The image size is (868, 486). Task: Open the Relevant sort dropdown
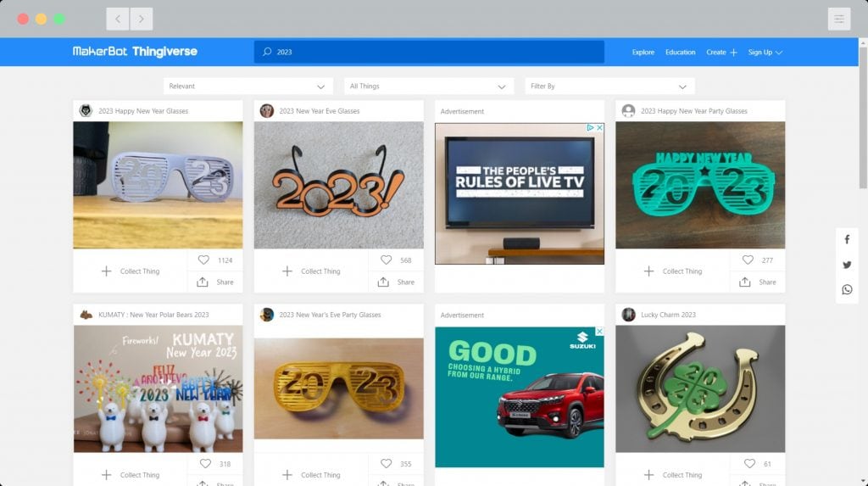pos(248,87)
